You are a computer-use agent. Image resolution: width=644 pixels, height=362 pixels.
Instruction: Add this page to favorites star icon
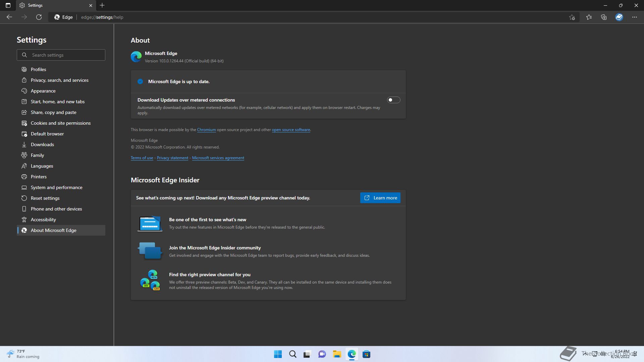pos(572,17)
